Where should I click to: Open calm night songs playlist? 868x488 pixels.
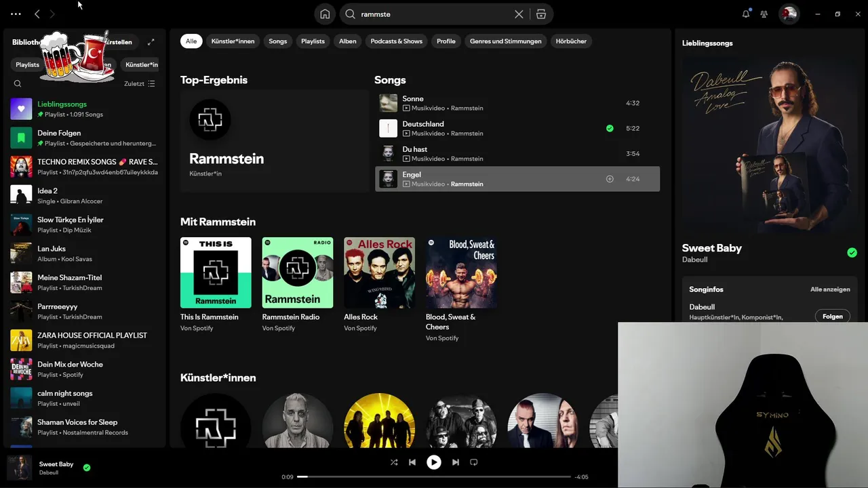pyautogui.click(x=85, y=398)
